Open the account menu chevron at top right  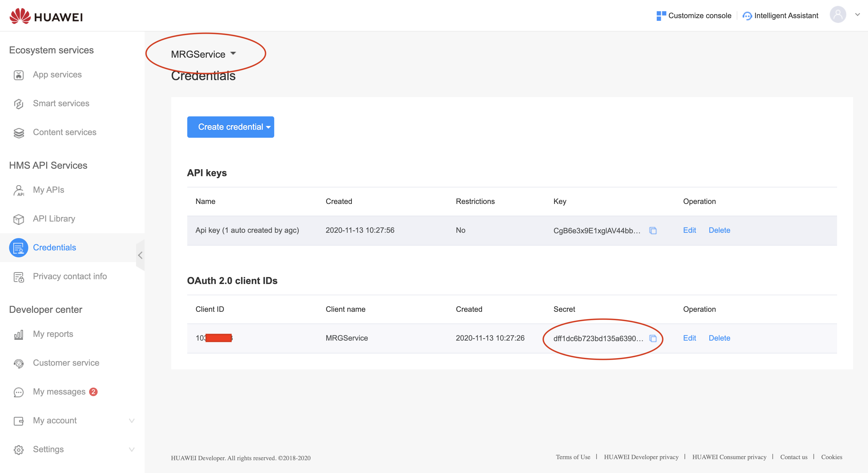coord(857,15)
